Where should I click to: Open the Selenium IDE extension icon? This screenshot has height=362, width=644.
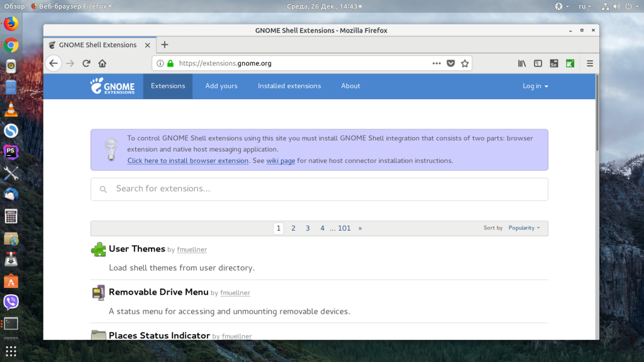[x=554, y=63]
